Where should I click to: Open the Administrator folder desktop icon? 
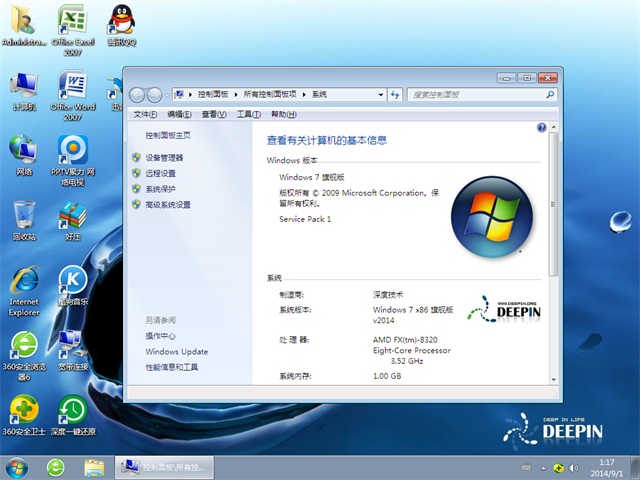(24, 24)
